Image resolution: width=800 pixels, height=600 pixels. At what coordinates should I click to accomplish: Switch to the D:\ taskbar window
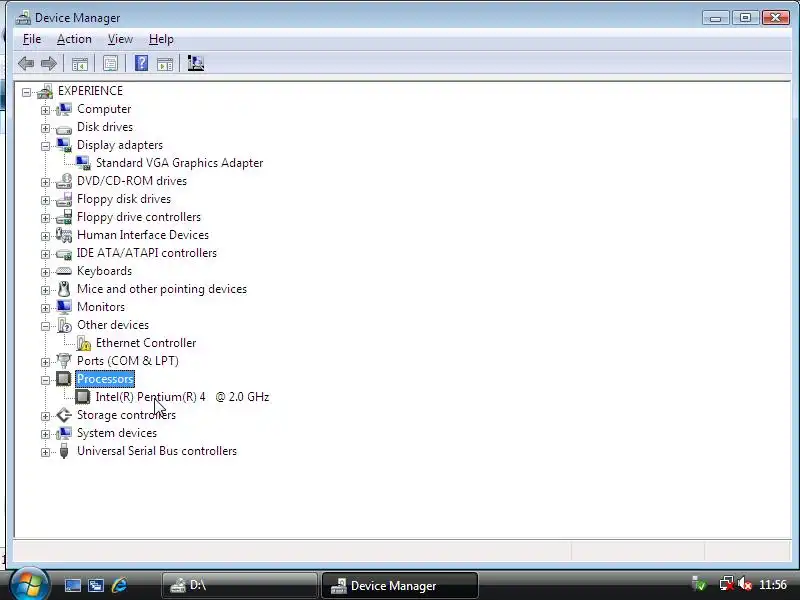coord(240,585)
